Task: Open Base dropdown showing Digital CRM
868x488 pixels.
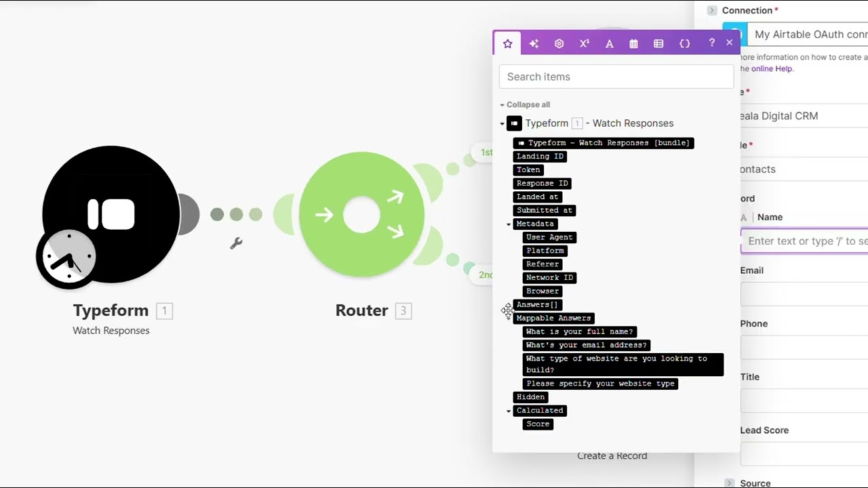Action: tap(804, 116)
